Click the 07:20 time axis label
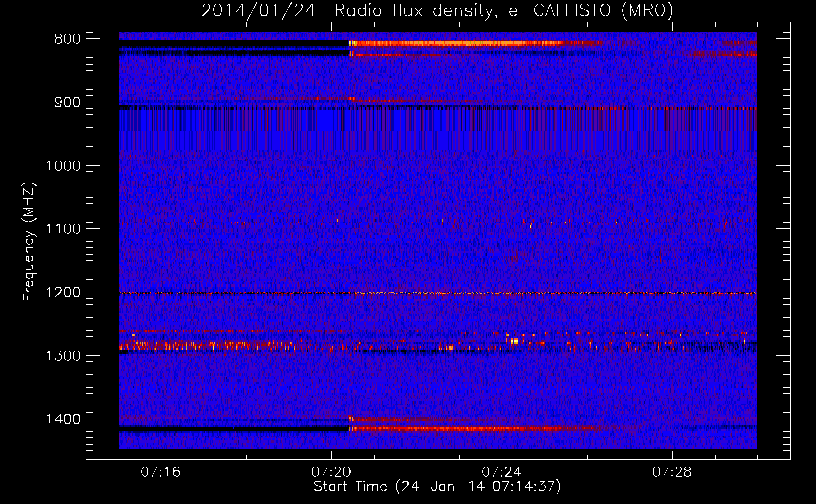Viewport: 816px width, 504px height. coord(331,472)
